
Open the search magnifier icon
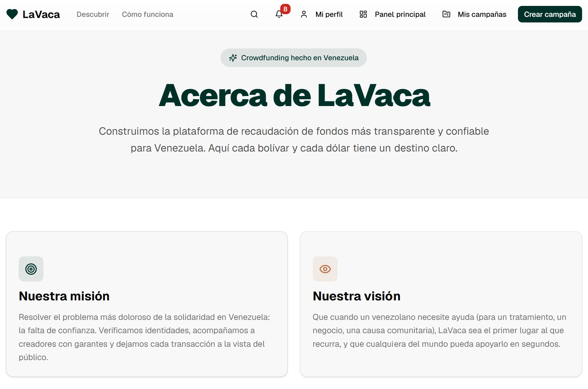(x=254, y=14)
